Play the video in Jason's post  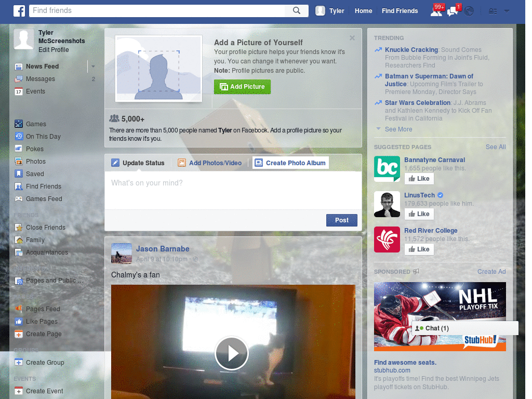point(232,353)
